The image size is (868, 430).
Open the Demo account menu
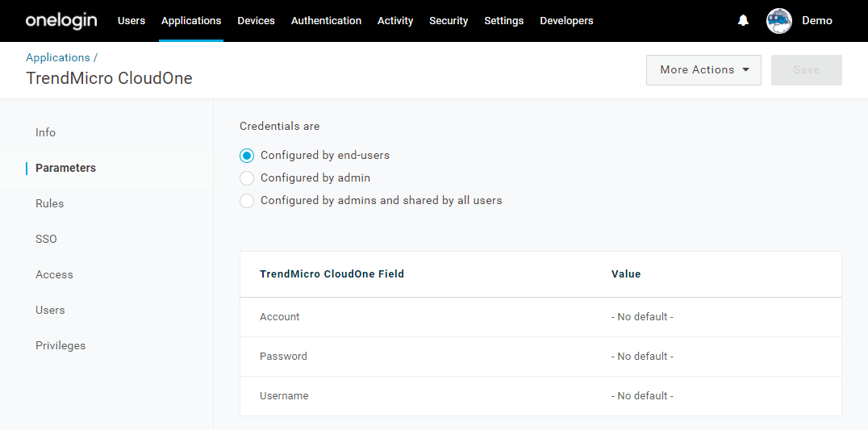click(x=817, y=21)
